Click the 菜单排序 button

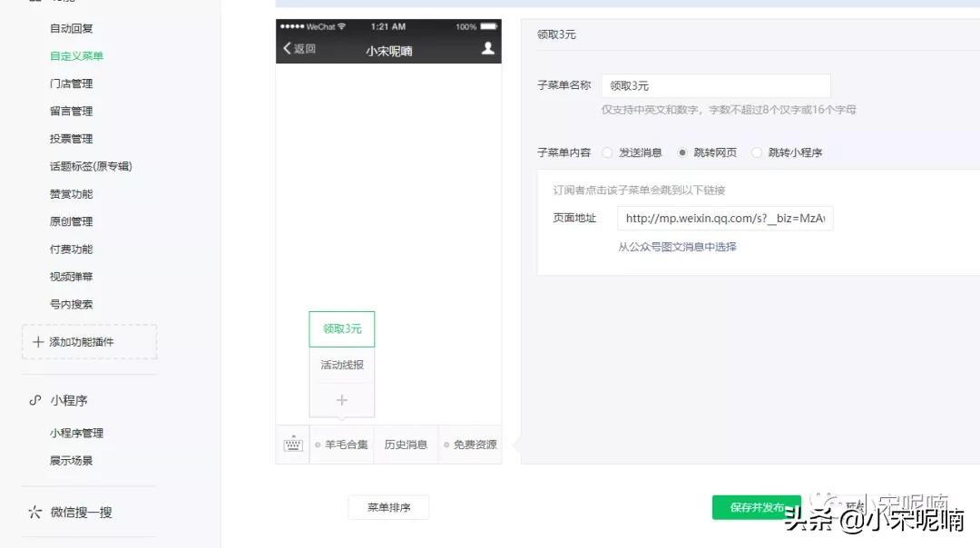[x=388, y=508]
